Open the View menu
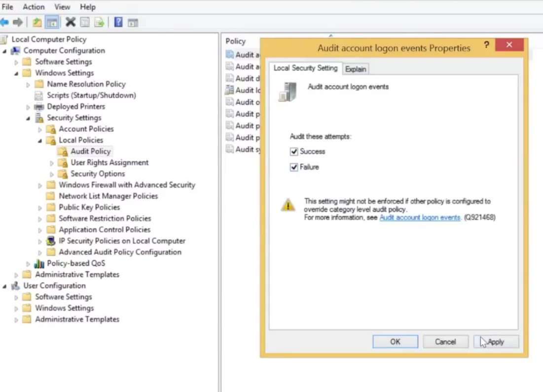This screenshot has height=392, width=543. tap(62, 6)
